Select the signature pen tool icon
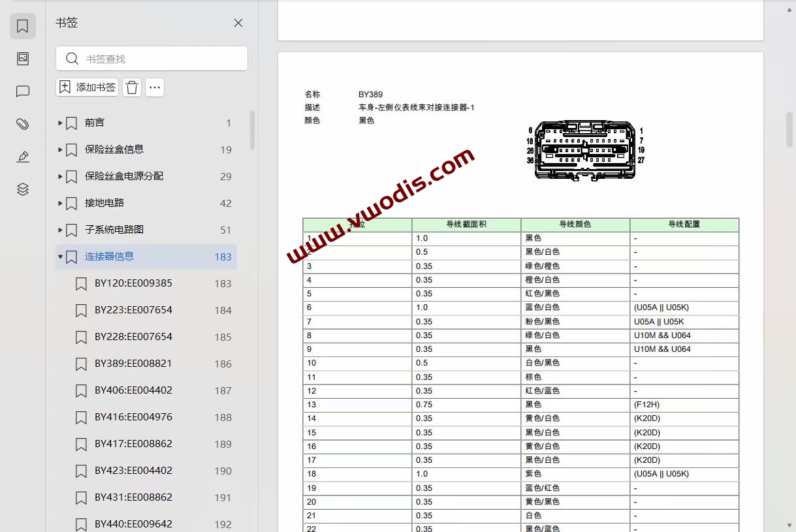 coord(22,157)
